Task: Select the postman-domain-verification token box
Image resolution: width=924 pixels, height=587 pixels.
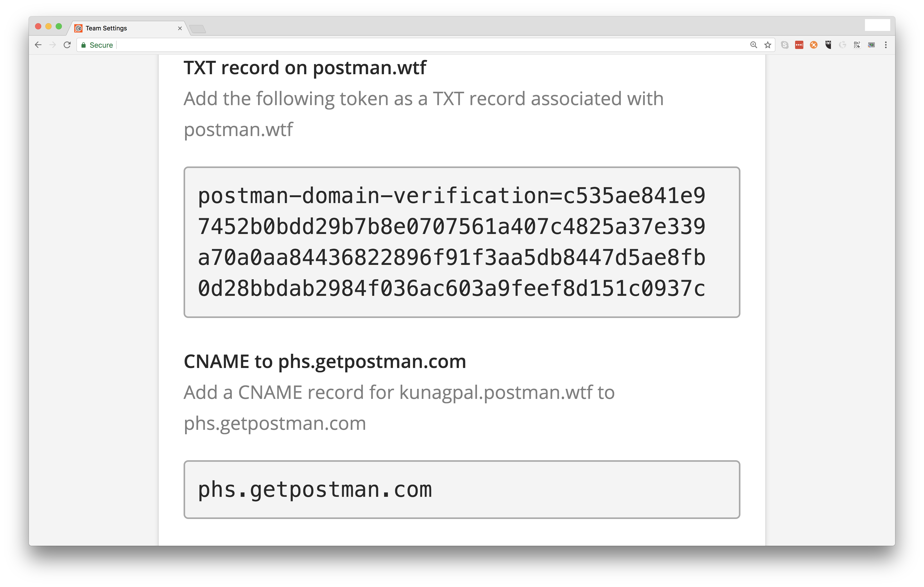Action: (462, 242)
